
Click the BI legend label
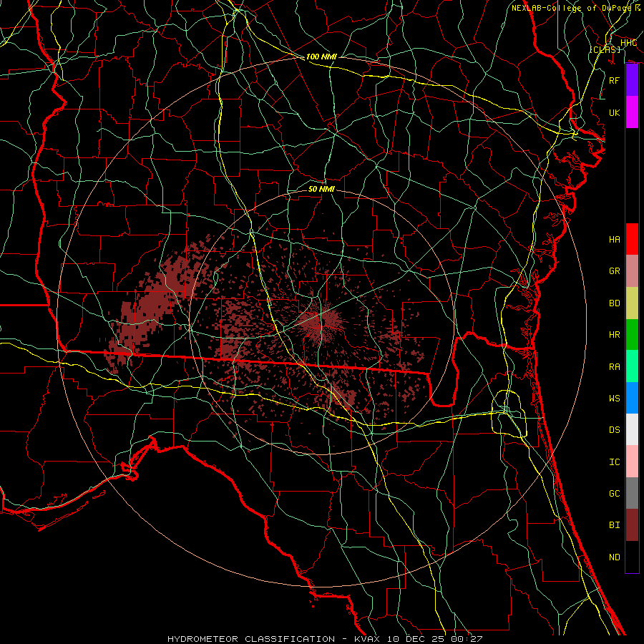pyautogui.click(x=615, y=525)
